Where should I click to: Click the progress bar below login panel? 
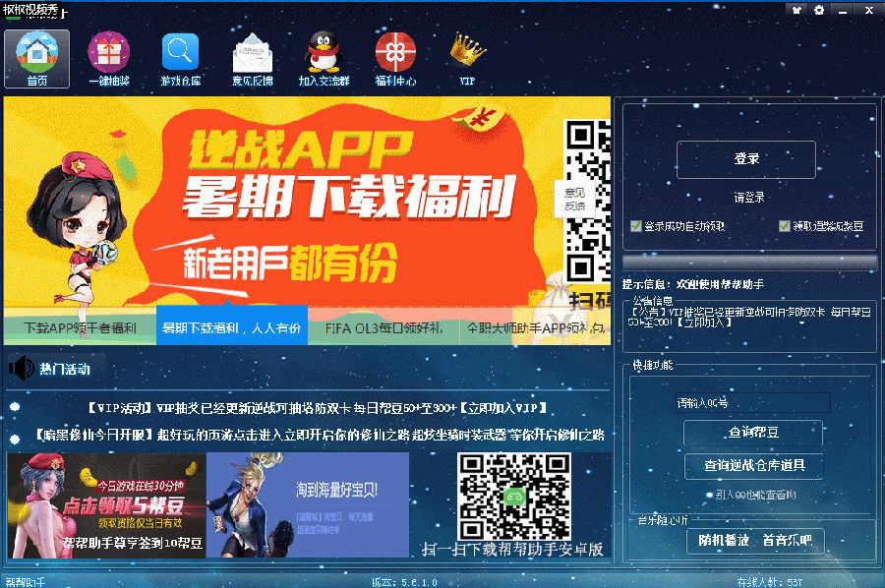click(750, 262)
